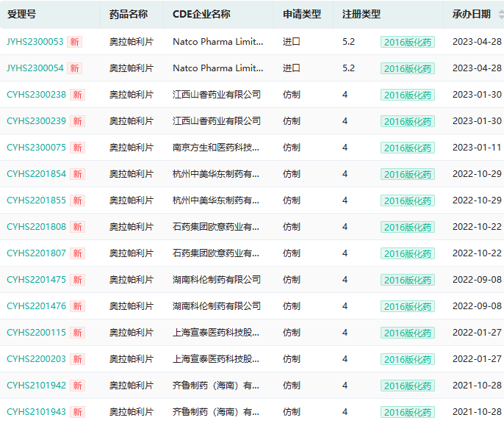The width and height of the screenshot is (504, 423).
Task: Click 奥拉帕利片 drug name in row CYHS2300239
Action: coord(132,121)
